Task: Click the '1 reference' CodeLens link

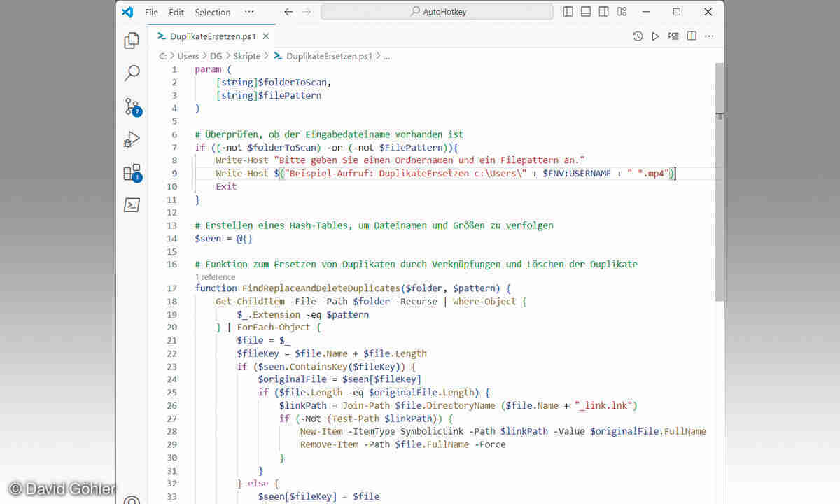Action: tap(215, 277)
